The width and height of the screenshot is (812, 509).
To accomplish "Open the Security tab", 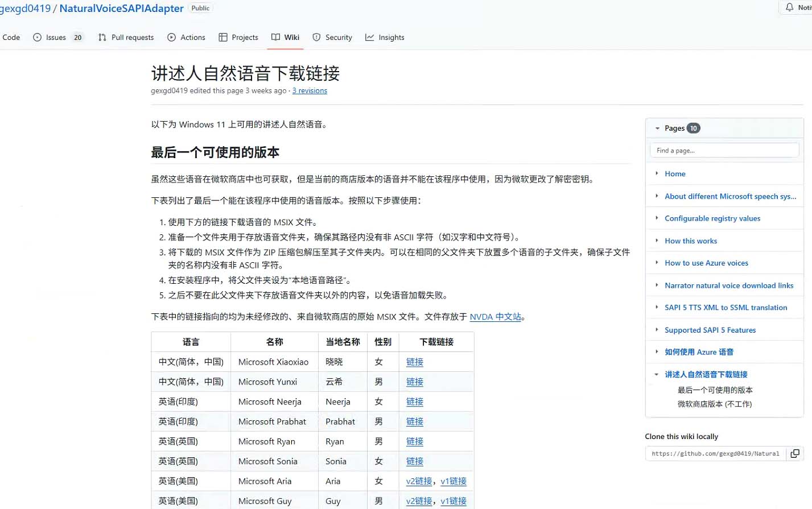I will (332, 38).
